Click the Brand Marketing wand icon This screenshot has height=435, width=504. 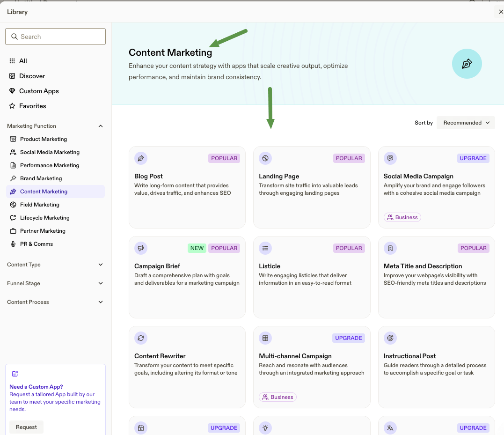point(13,178)
